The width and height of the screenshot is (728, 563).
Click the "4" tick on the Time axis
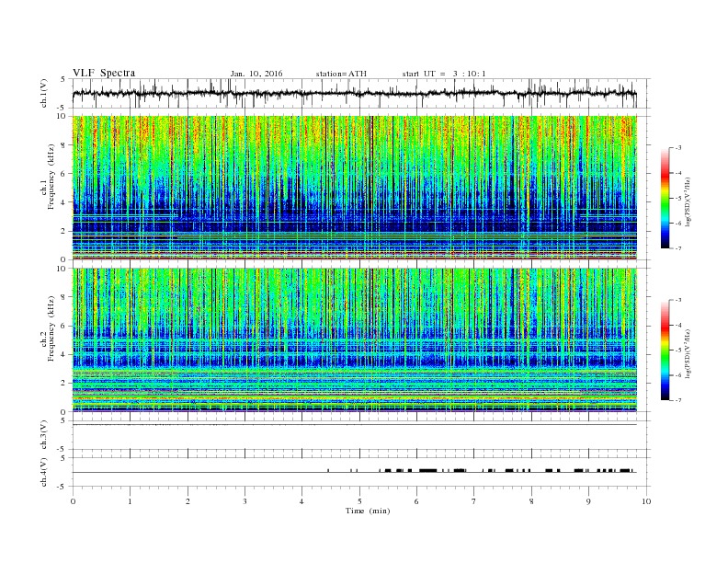[x=301, y=501]
